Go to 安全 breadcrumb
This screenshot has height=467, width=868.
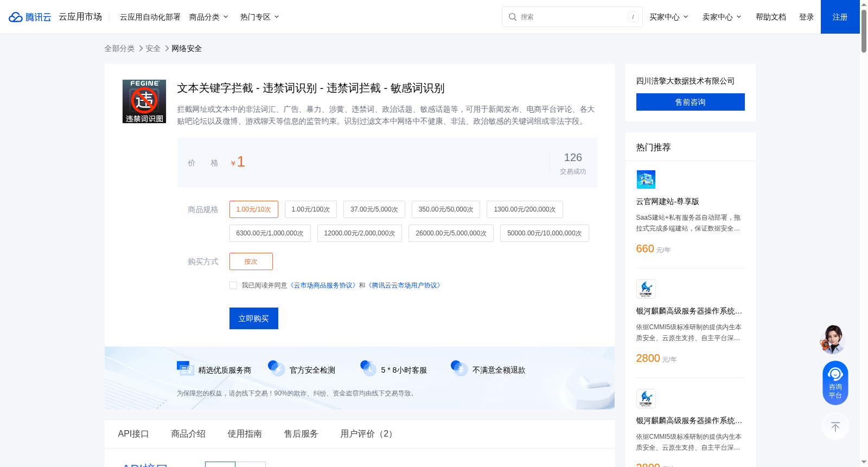(x=153, y=48)
